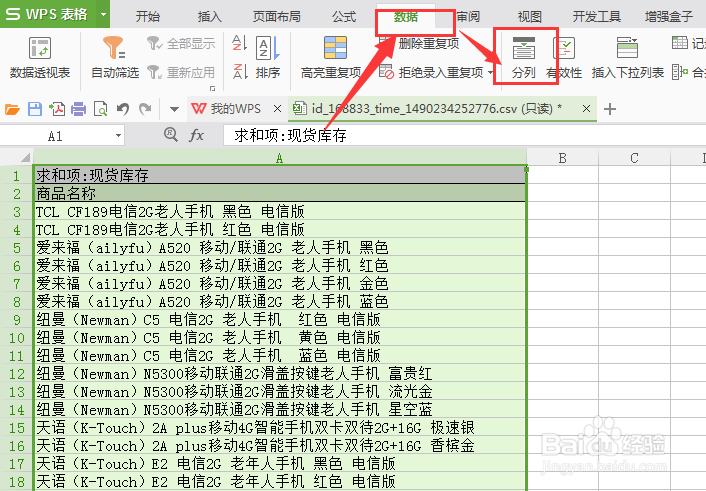
Task: Sort ascending with the A-Z icon
Action: click(240, 43)
